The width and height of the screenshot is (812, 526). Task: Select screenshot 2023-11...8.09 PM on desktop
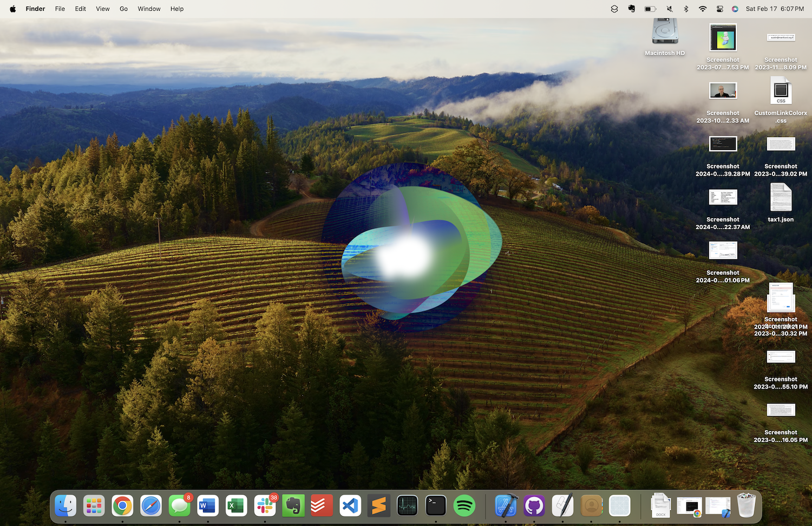[781, 37]
